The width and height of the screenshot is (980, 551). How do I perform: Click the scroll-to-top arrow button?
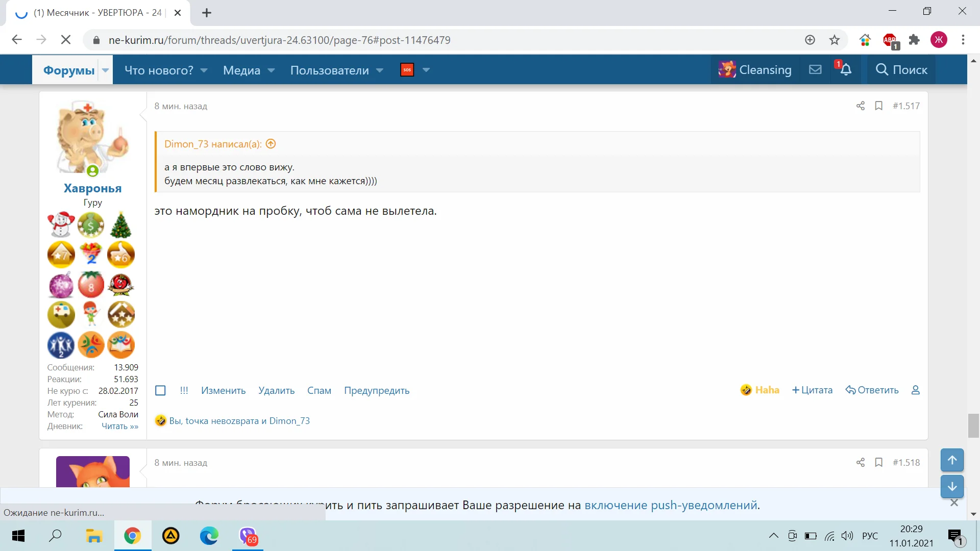tap(952, 460)
